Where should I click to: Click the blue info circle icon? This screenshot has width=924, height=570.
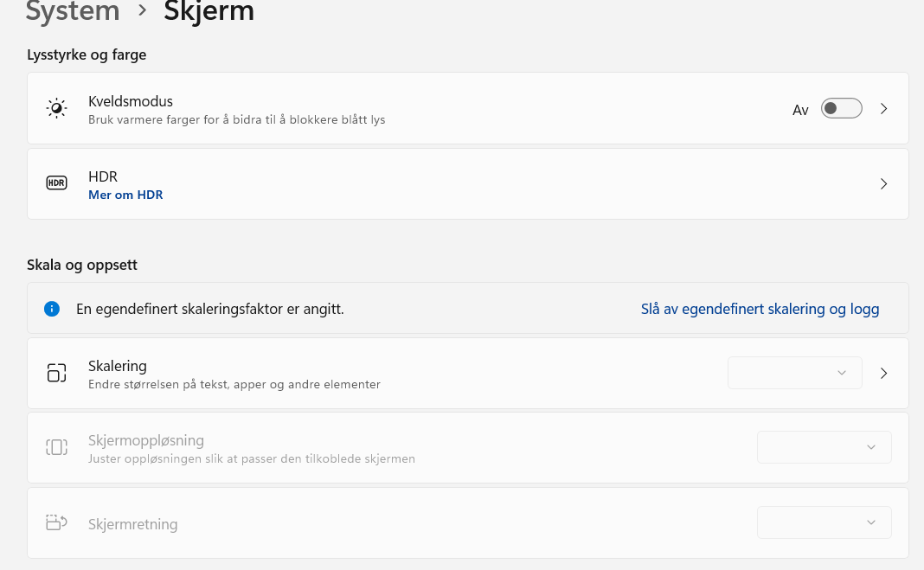coord(52,309)
